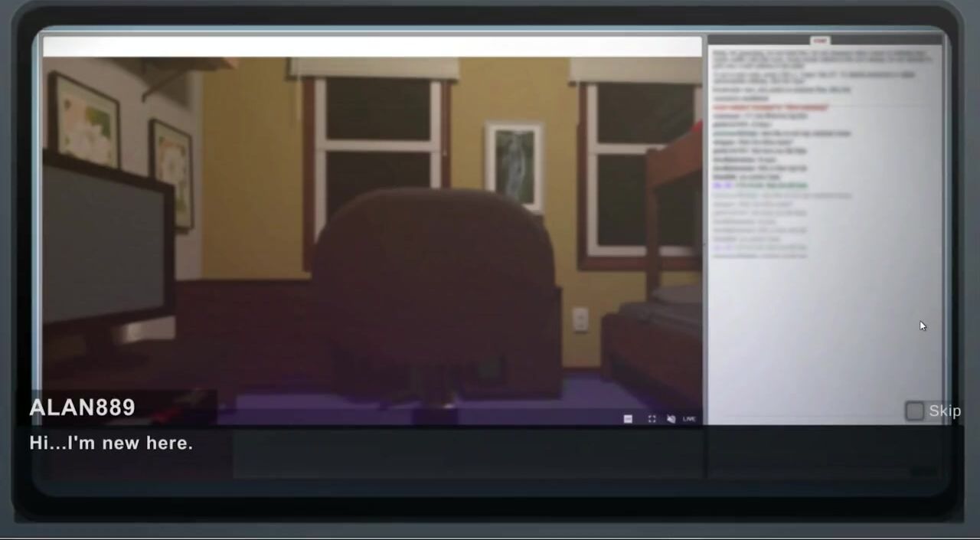The image size is (980, 540).
Task: Click the wall outlet beside the armchair
Action: tap(580, 319)
